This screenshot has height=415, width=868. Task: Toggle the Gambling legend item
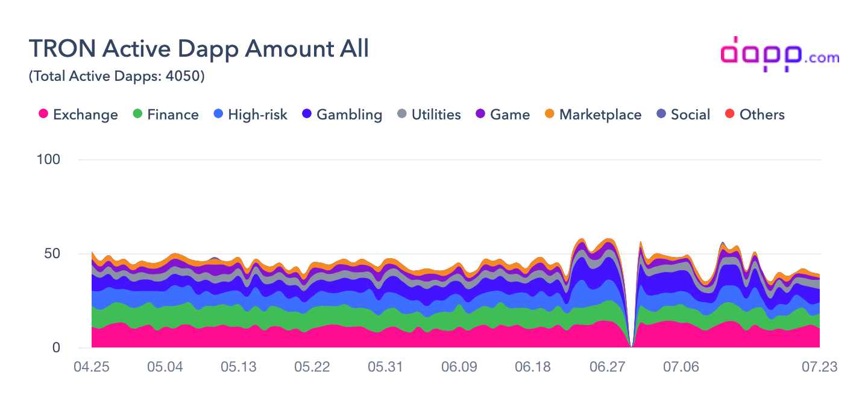coord(342,115)
